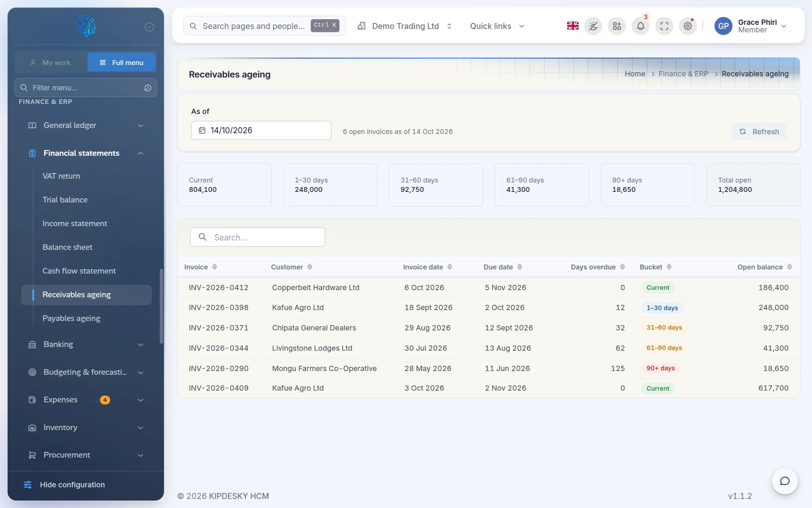Toggle sidebar pin circle icon
The image size is (812, 508).
pyautogui.click(x=149, y=27)
